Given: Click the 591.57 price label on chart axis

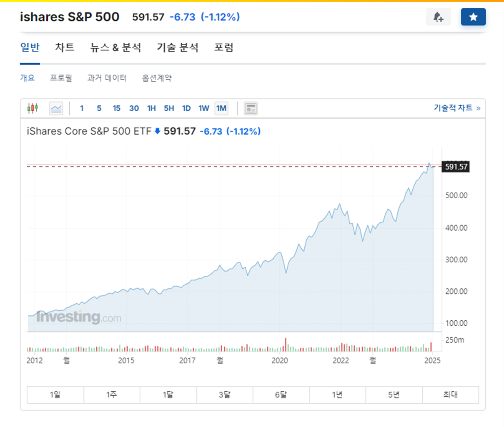Looking at the screenshot, I should coord(456,167).
